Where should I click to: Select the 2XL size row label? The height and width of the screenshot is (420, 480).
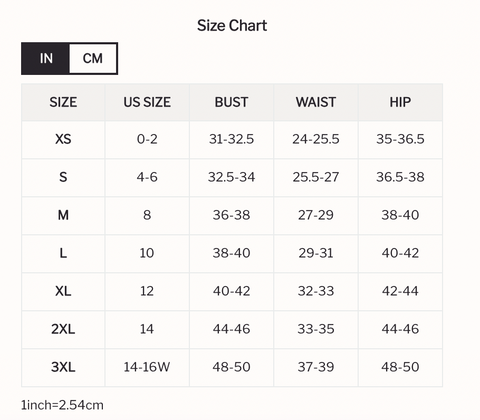63,329
